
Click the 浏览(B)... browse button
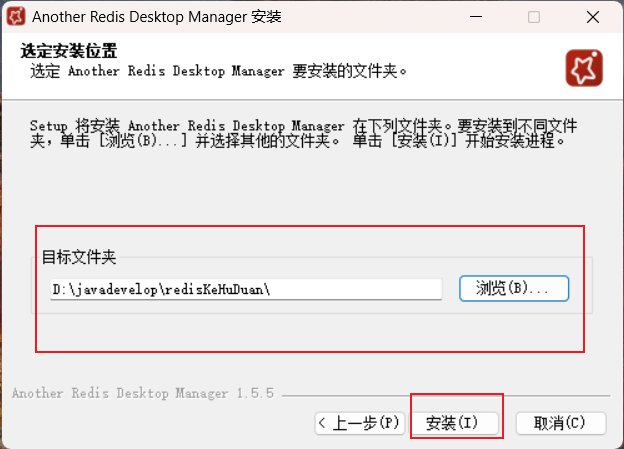(x=514, y=288)
